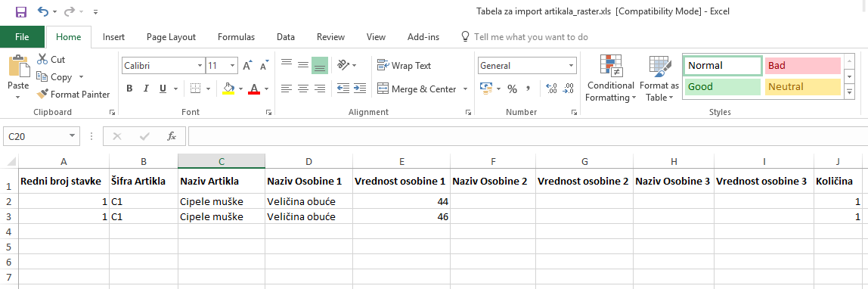Select the Data tab
The height and width of the screenshot is (289, 868).
pyautogui.click(x=286, y=37)
